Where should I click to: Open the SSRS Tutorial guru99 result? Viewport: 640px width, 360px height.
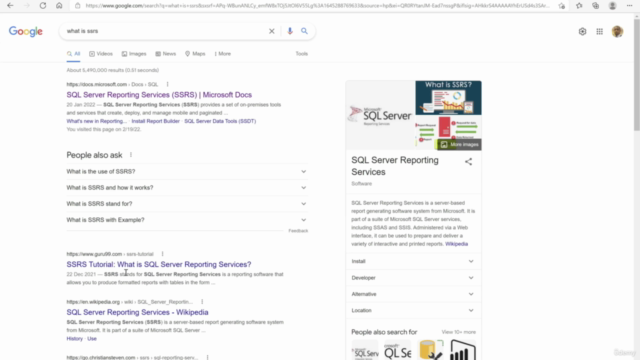(159, 264)
